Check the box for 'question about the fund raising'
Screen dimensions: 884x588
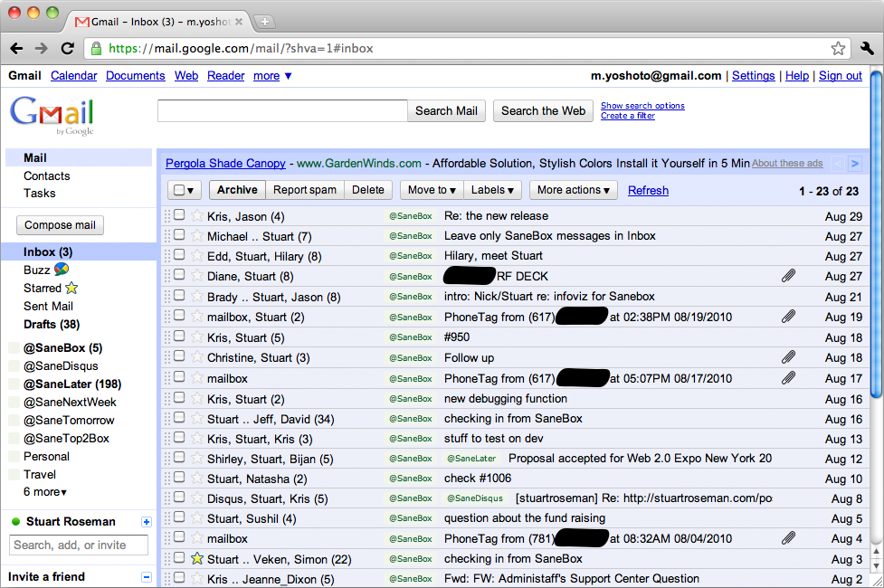pyautogui.click(x=179, y=517)
